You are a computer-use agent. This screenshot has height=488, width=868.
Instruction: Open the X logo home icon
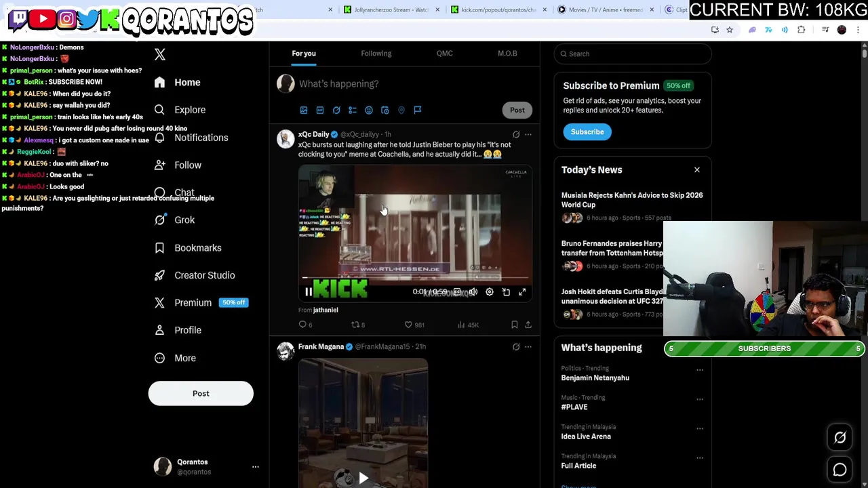point(160,55)
